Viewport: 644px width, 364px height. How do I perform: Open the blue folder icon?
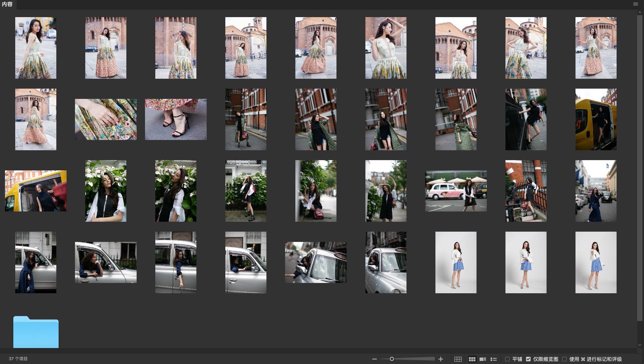coord(36,332)
